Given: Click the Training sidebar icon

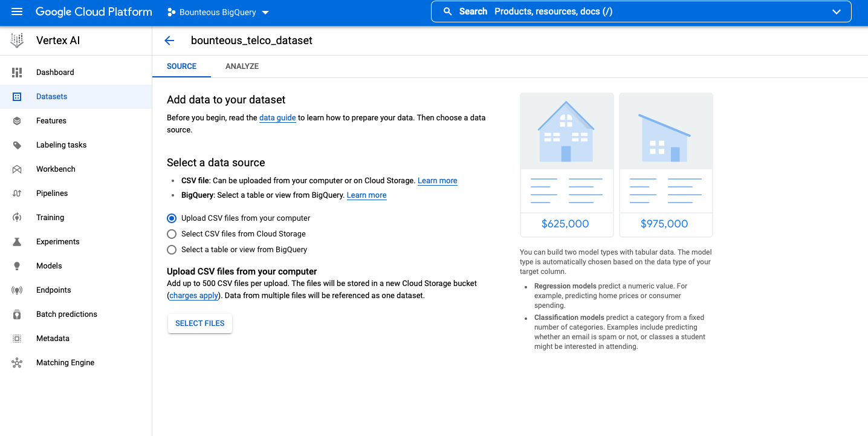Looking at the screenshot, I should [x=17, y=218].
